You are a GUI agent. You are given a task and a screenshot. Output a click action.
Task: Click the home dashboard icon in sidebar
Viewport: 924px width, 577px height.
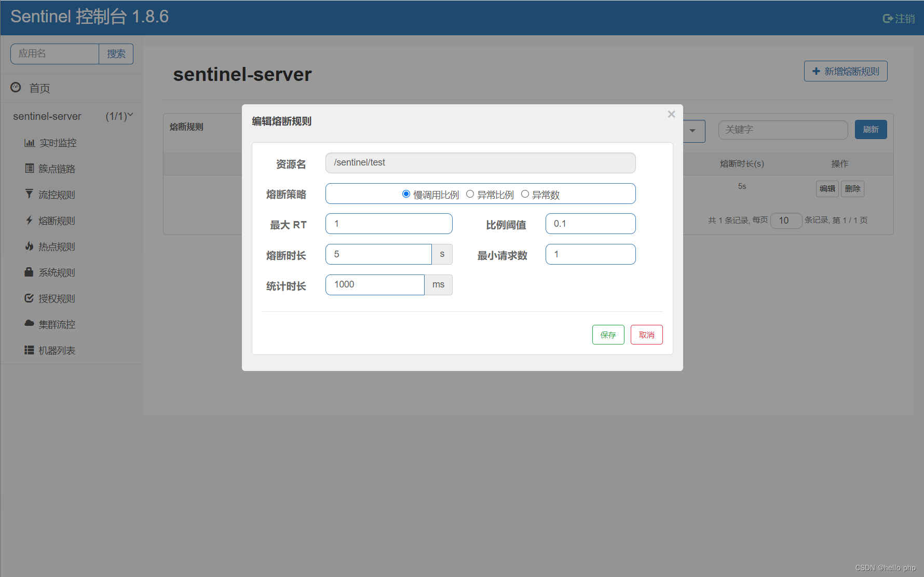point(16,87)
